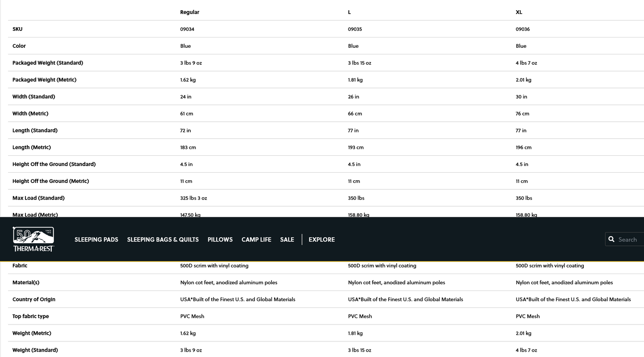Open the Sleeping Bags & Quilts menu
Image resolution: width=644 pixels, height=357 pixels.
[x=163, y=240]
